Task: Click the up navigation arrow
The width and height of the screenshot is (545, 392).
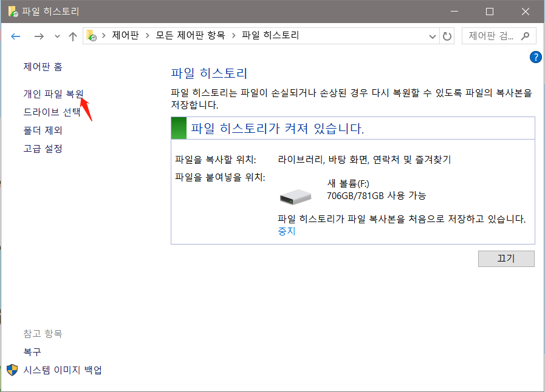Action: 72,36
